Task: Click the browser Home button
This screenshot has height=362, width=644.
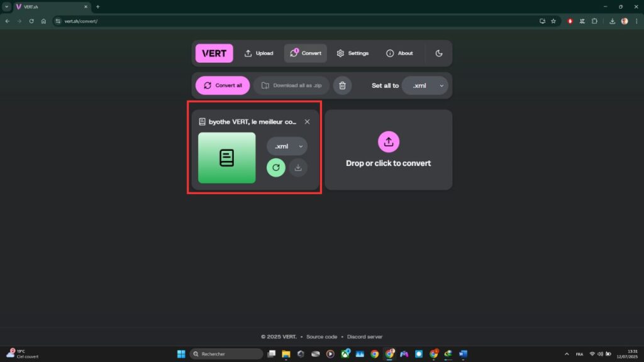Action: pyautogui.click(x=43, y=21)
